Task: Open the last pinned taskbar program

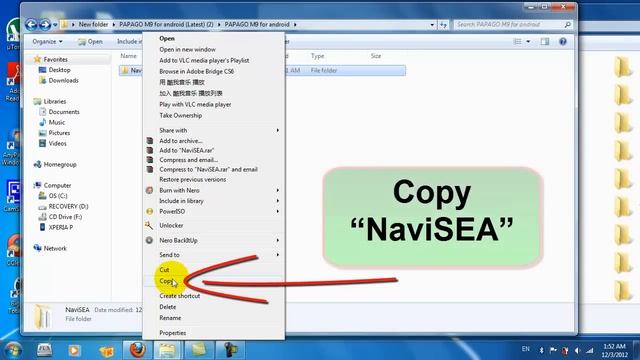Action: 230,350
